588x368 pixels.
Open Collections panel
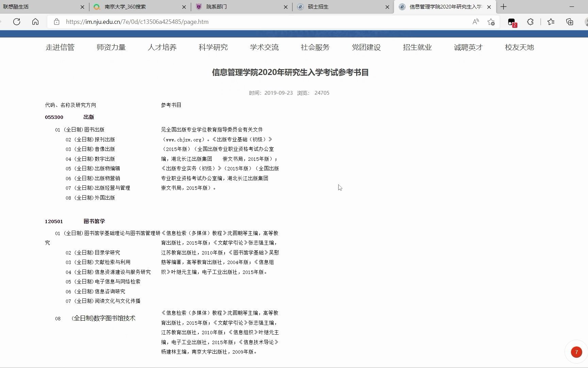click(x=570, y=22)
